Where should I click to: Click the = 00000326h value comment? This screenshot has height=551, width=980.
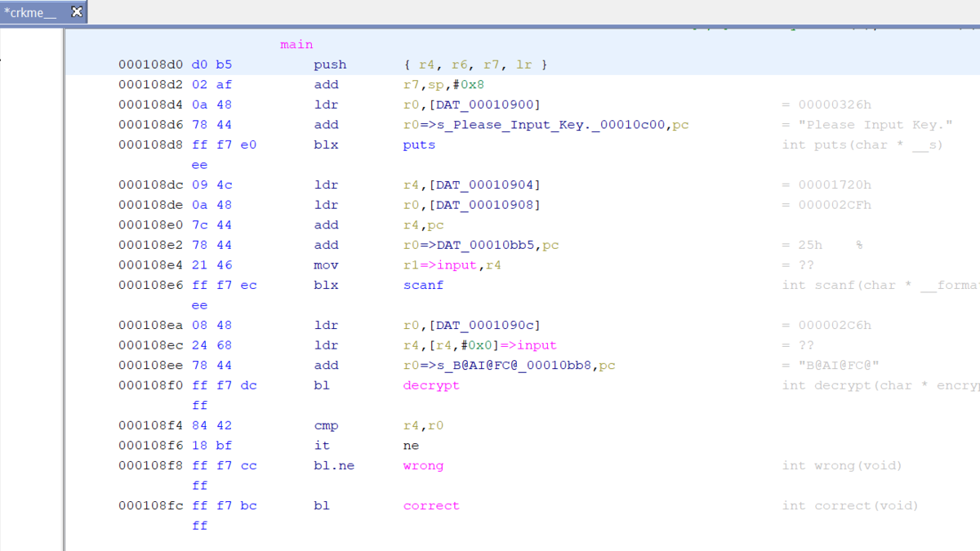click(x=826, y=104)
